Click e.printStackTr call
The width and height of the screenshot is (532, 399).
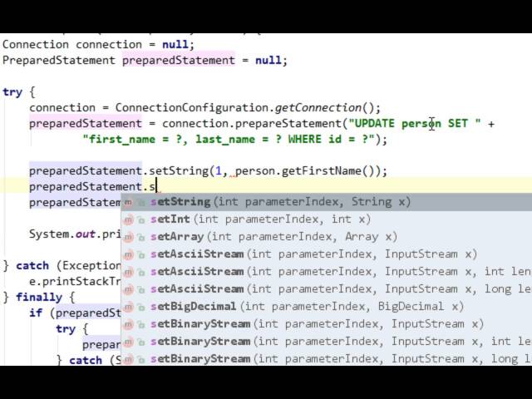click(x=75, y=281)
